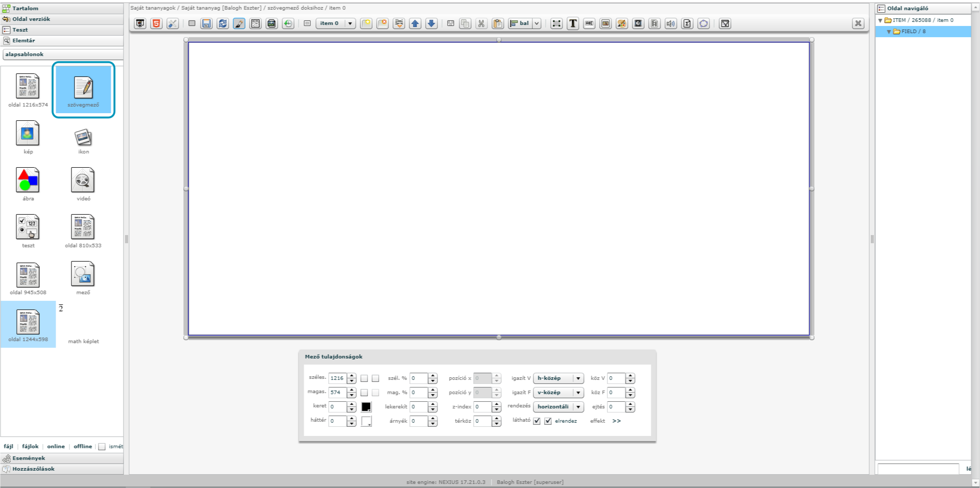
Task: Click the floppy disk save icon
Action: click(206, 23)
